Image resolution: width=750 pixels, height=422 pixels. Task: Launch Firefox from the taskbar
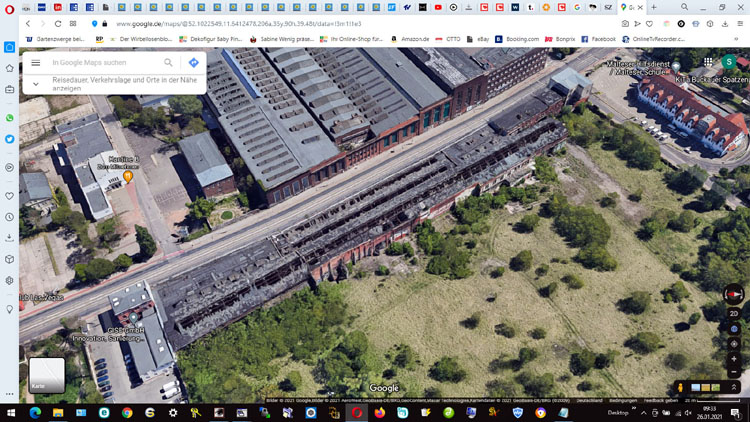380,412
